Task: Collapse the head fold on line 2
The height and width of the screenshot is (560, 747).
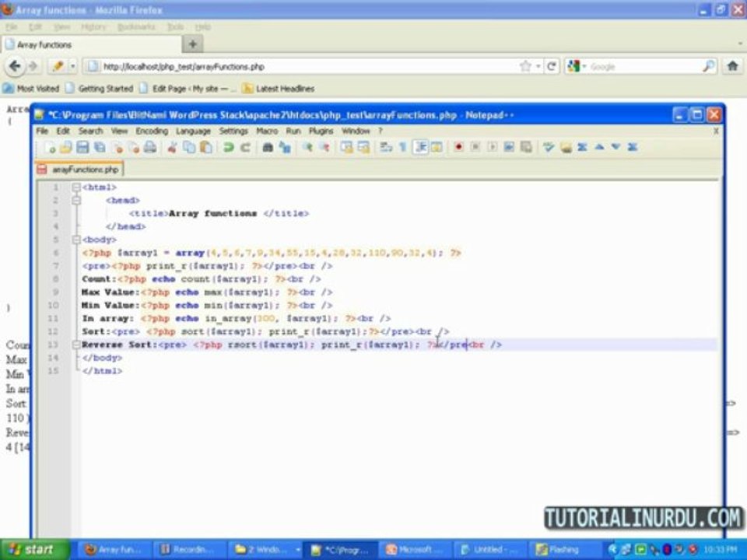Action: [75, 201]
